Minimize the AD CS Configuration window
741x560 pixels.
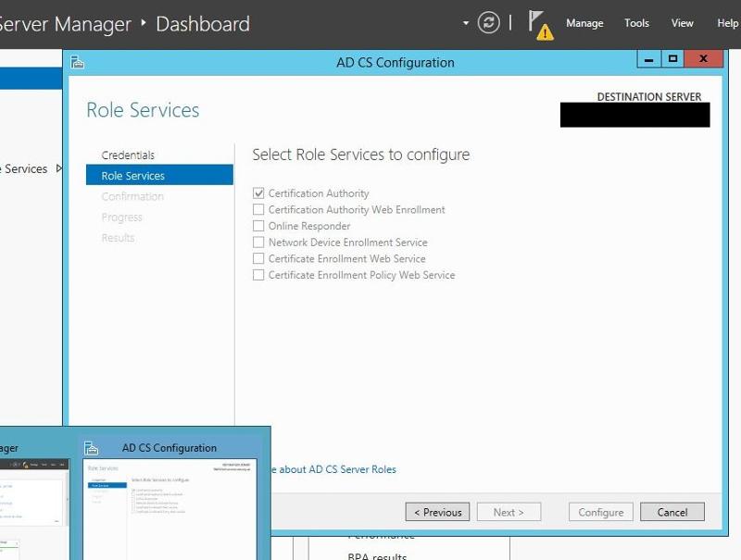(649, 59)
